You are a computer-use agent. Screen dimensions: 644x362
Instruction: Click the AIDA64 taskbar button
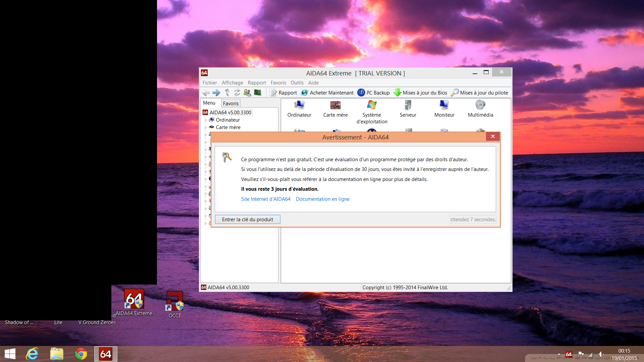point(106,354)
